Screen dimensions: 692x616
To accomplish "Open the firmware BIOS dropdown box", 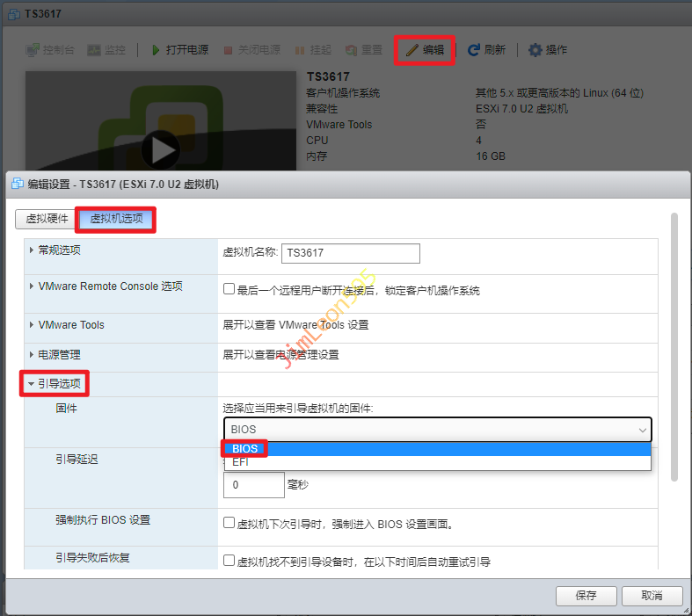I will coord(437,430).
